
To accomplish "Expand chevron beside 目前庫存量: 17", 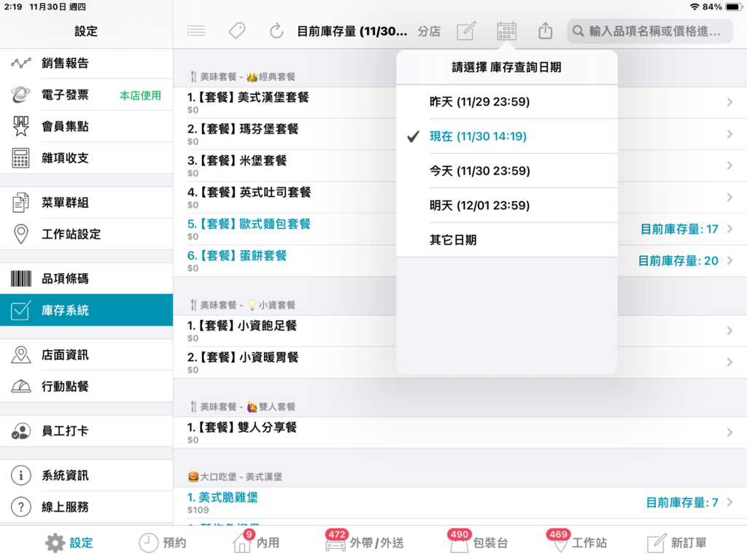I will click(x=729, y=229).
